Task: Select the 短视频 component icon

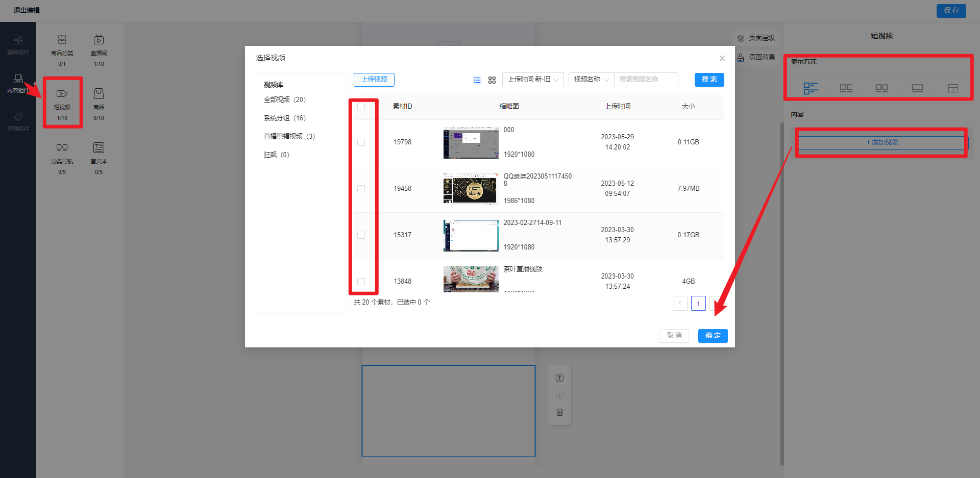Action: [x=62, y=94]
